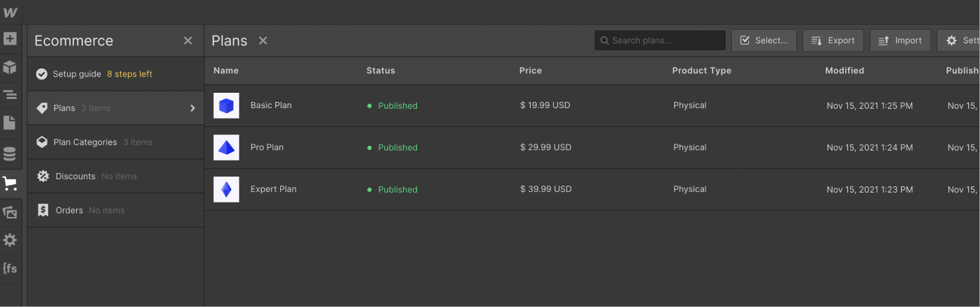Expand the Plans collection chevron
Screen dimensions: 980x307
[193, 108]
